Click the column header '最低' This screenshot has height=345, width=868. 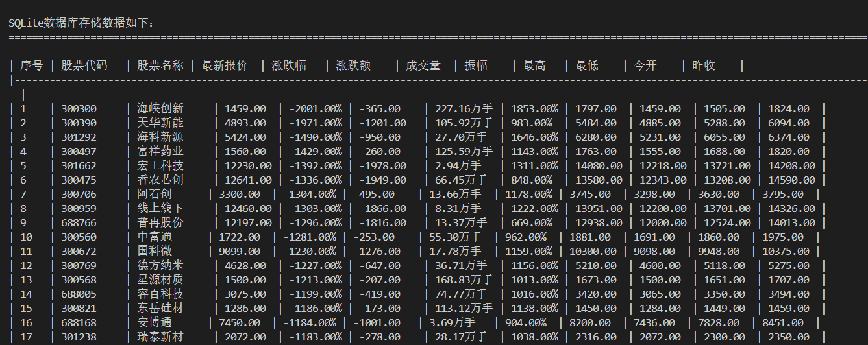tap(587, 65)
